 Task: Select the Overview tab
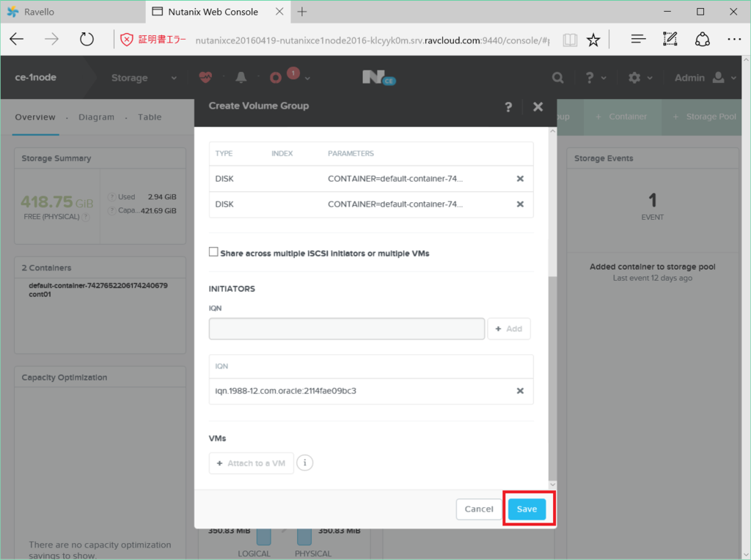[35, 117]
